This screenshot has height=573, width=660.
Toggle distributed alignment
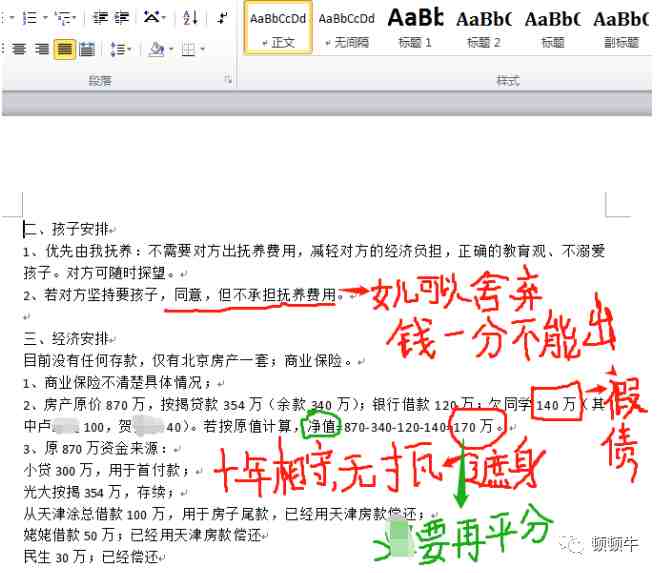coord(87,49)
